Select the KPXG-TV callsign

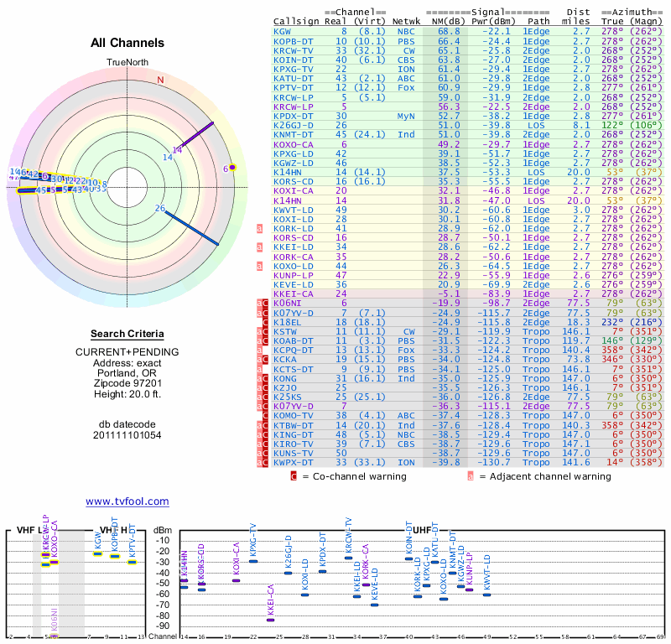293,70
